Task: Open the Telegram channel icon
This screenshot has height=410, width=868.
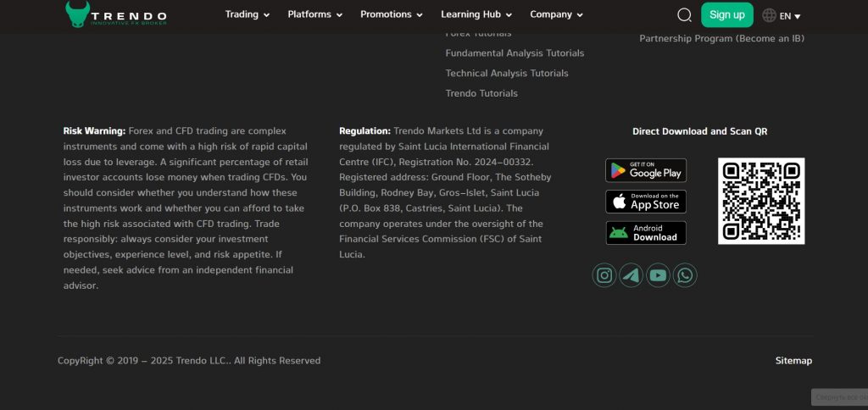Action: [x=631, y=274]
